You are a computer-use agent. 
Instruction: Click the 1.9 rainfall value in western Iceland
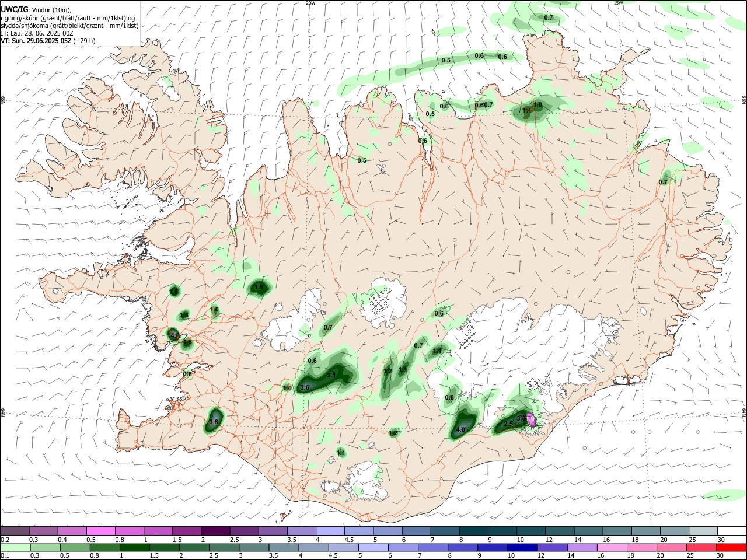(x=259, y=288)
